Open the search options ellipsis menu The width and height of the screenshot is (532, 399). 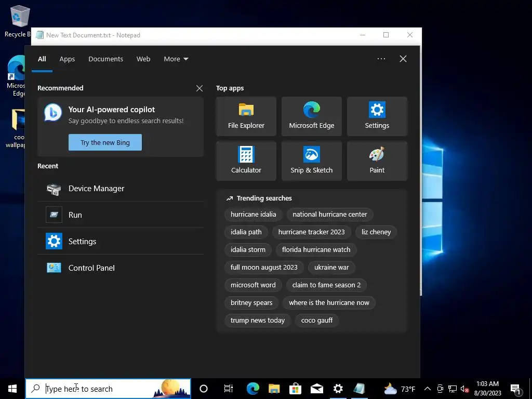point(381,59)
